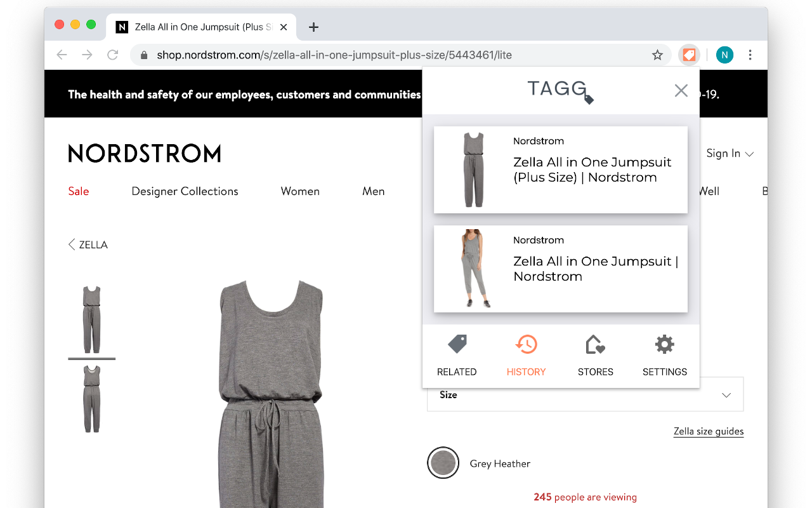Open the Women menu
The height and width of the screenshot is (508, 812).
tap(300, 191)
